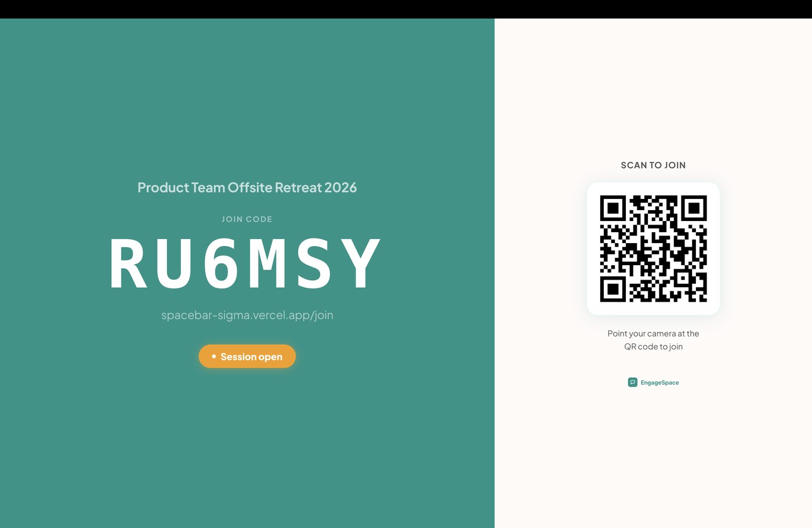The image size is (812, 528).
Task: Click the EngageSpace chat bubble logo icon
Action: [x=632, y=382]
